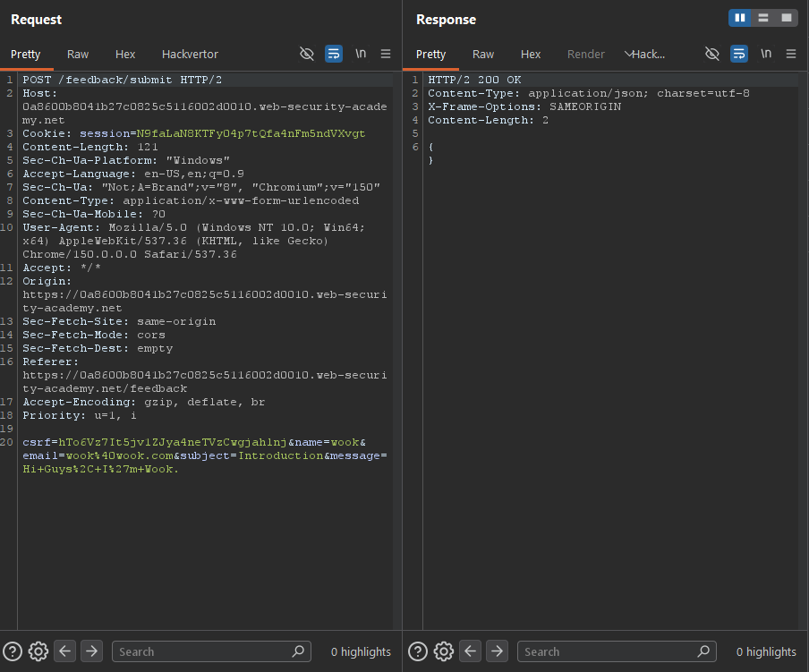Toggle word wrap in Request panel
This screenshot has height=672, width=809.
coord(334,54)
